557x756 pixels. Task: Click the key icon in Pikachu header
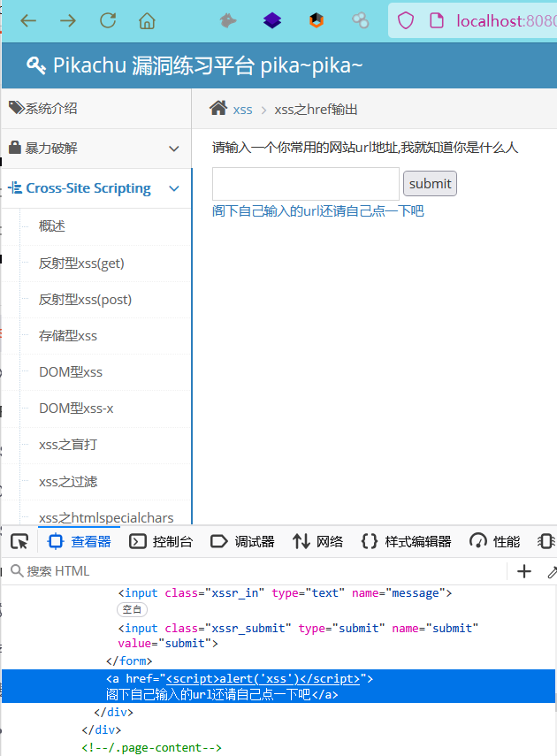coord(35,65)
